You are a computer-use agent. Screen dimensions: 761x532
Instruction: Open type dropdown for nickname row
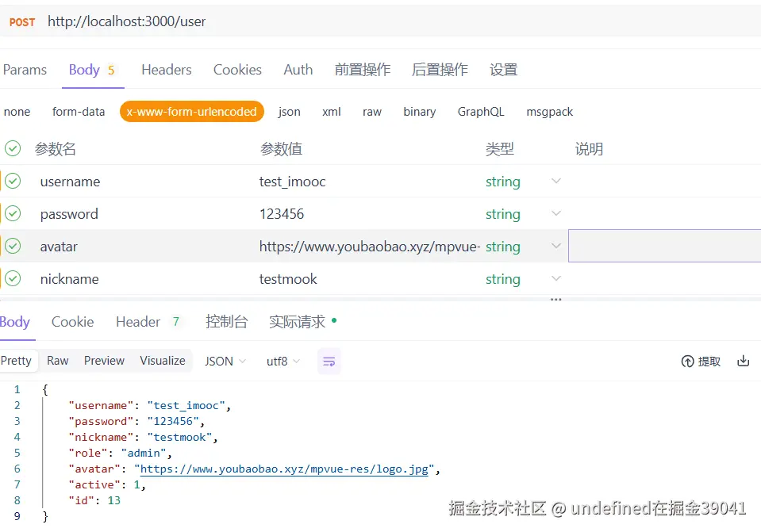pyautogui.click(x=556, y=278)
